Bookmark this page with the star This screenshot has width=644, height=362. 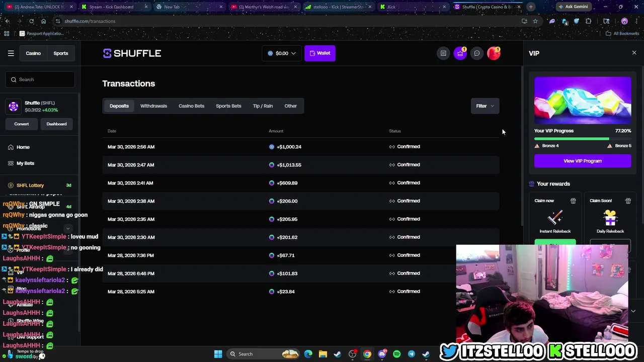pos(535,21)
